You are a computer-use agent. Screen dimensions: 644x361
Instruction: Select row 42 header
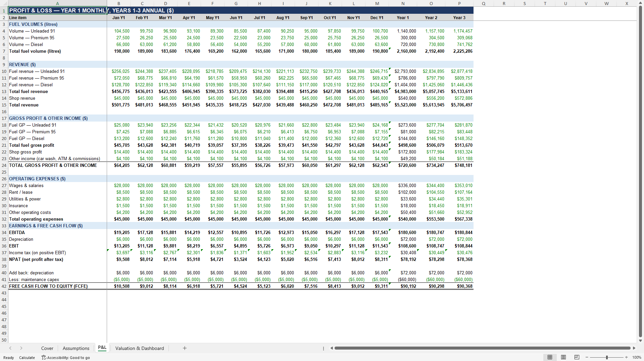tap(4, 286)
